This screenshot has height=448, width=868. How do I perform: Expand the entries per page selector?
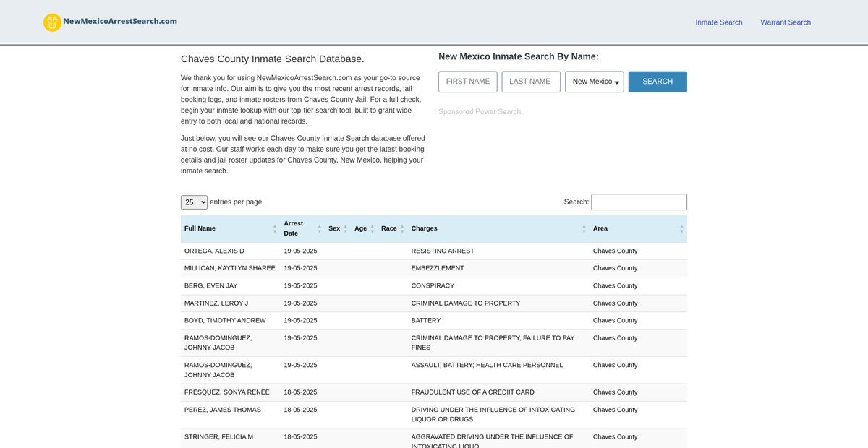point(194,202)
